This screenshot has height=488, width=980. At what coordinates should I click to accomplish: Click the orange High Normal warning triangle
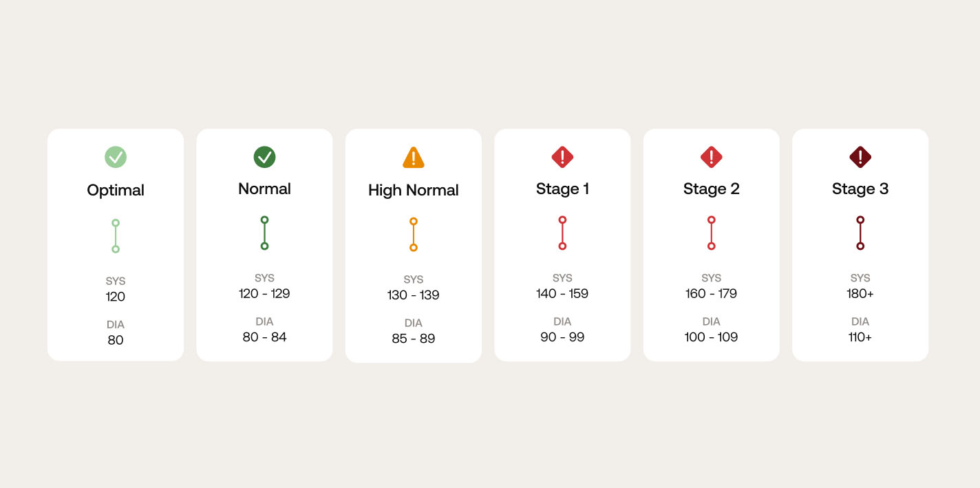click(414, 158)
